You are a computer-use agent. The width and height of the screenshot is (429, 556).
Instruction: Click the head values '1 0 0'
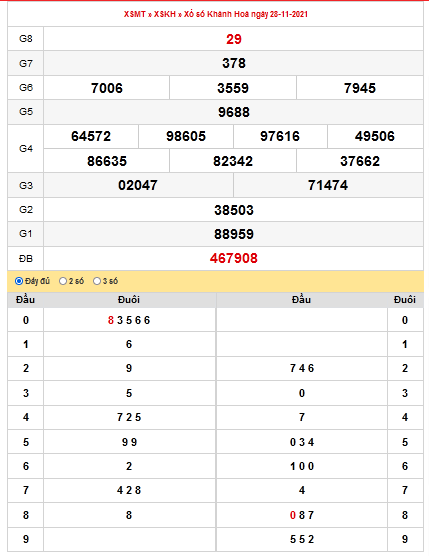302,466
